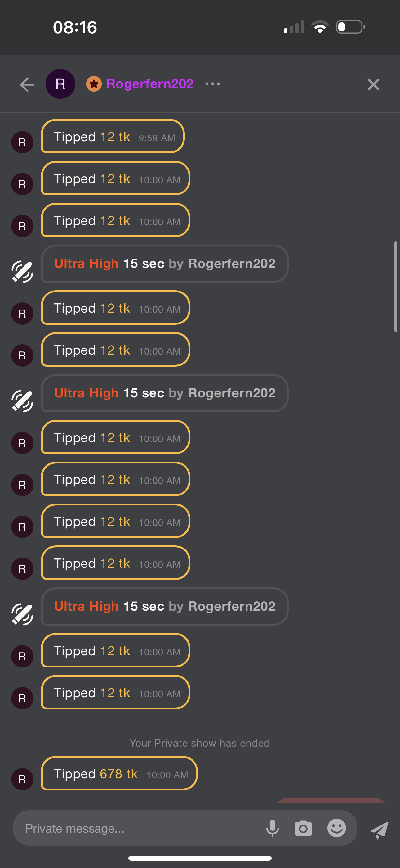Tap the Tipped 12 tk 9:59 AM bubble

tap(113, 137)
